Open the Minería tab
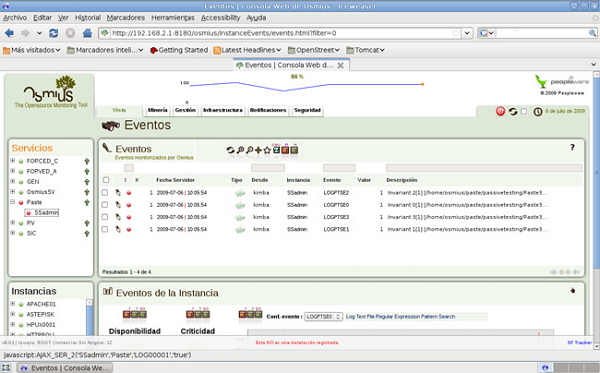This screenshot has height=373, width=600. (158, 110)
